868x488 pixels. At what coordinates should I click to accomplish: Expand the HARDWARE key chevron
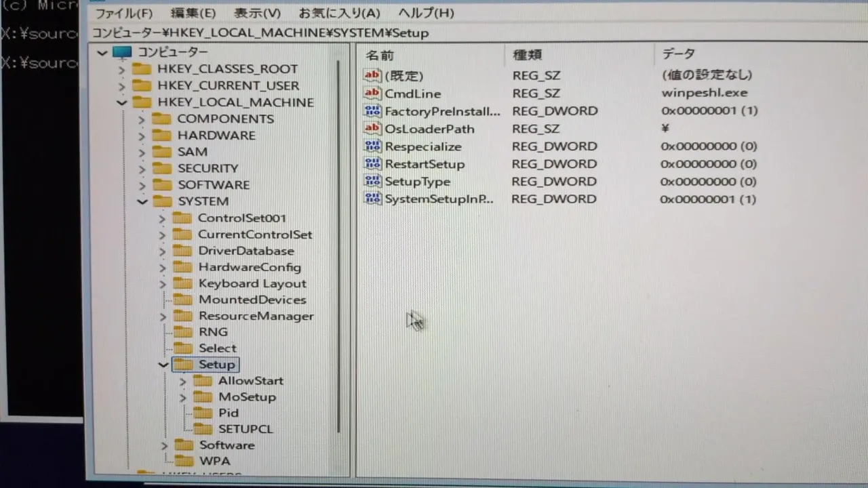pos(141,136)
